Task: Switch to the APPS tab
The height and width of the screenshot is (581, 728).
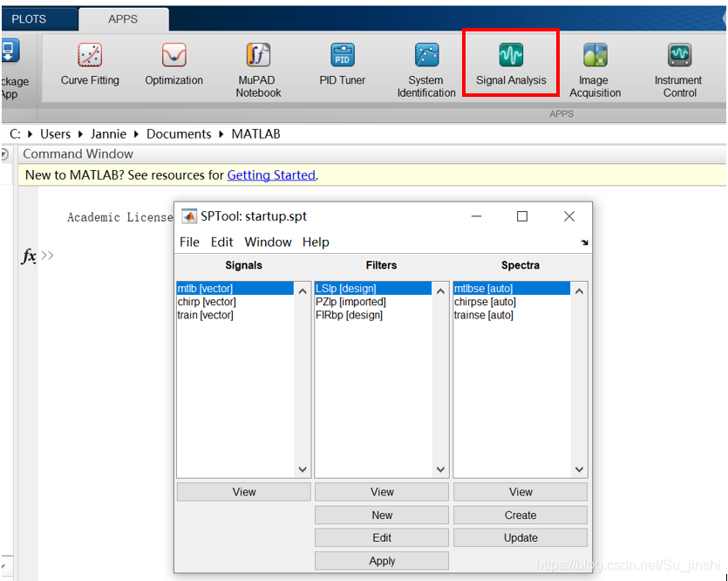Action: (123, 19)
